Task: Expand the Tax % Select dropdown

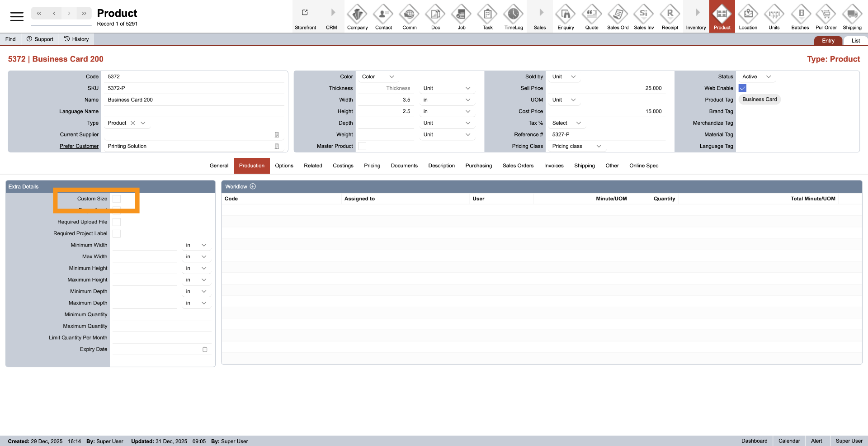Action: tap(566, 123)
